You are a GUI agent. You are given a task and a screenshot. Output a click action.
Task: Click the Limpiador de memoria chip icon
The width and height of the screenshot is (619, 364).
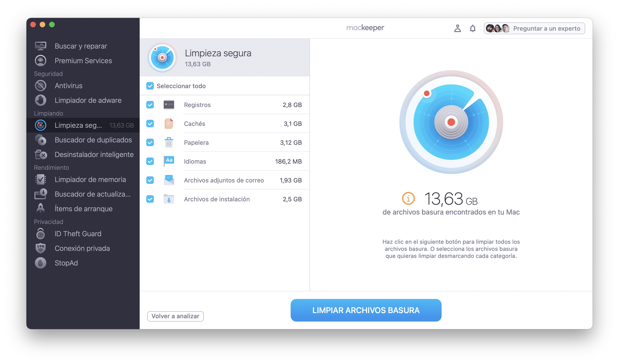41,179
